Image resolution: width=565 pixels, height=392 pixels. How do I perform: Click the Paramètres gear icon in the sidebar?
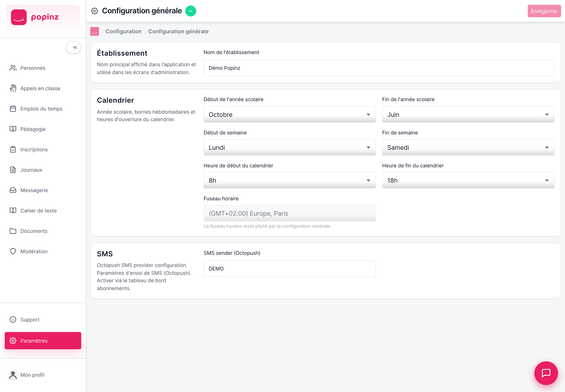click(13, 341)
